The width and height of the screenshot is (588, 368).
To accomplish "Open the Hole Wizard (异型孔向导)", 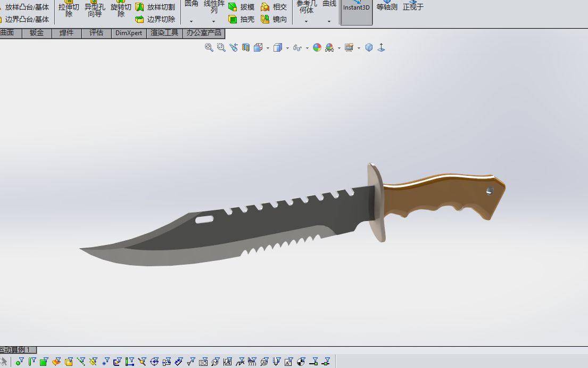I will (x=95, y=10).
